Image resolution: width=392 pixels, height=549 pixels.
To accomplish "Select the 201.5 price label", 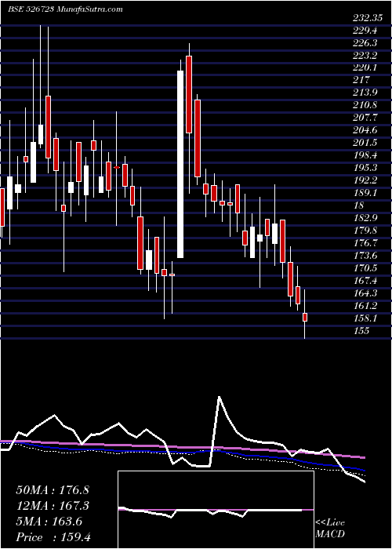I will coord(365,143).
